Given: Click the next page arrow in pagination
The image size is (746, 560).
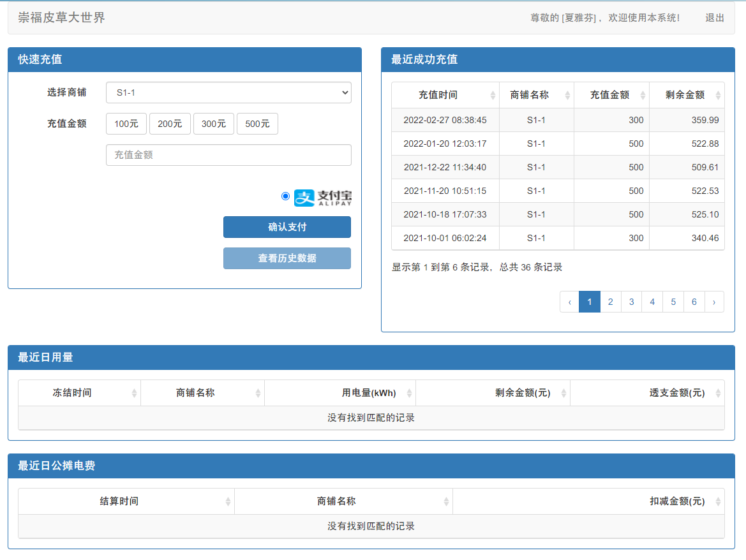Looking at the screenshot, I should point(714,301).
